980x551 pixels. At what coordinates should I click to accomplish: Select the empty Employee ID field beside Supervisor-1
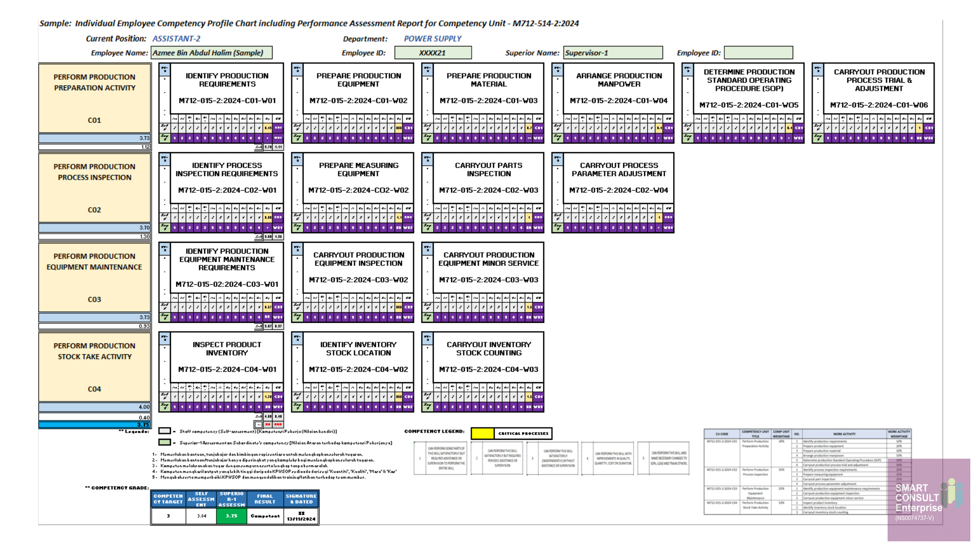(758, 53)
